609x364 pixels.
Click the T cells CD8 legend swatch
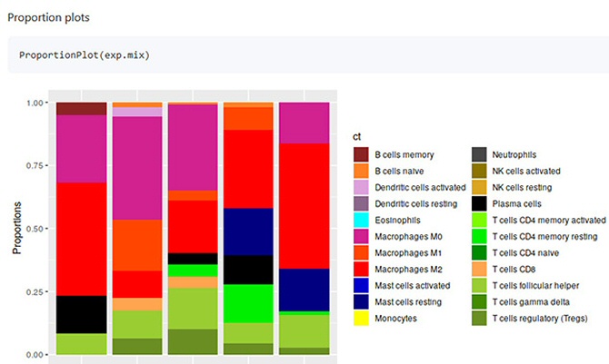click(x=480, y=270)
